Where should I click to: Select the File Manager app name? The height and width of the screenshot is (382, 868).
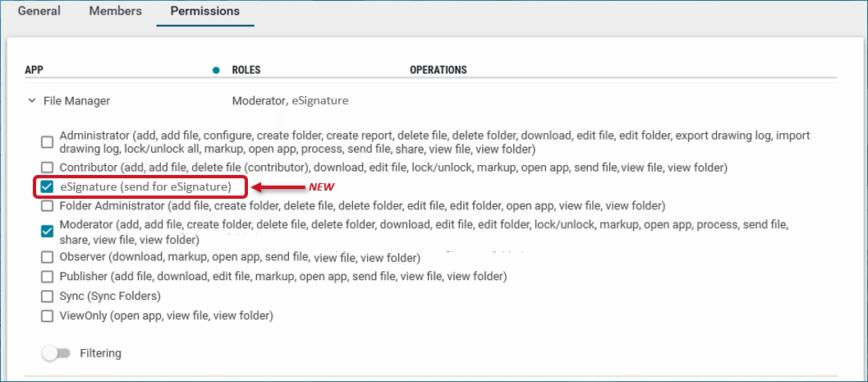click(76, 101)
